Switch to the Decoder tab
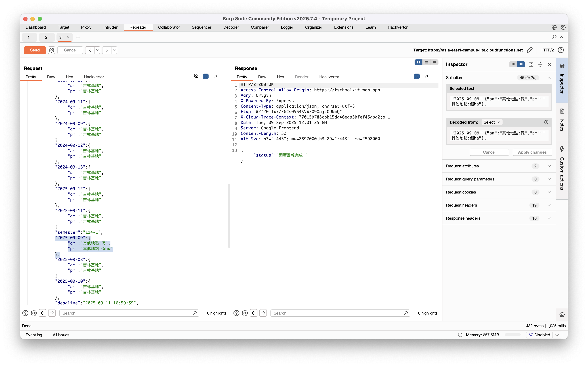The height and width of the screenshot is (366, 588). click(x=231, y=27)
